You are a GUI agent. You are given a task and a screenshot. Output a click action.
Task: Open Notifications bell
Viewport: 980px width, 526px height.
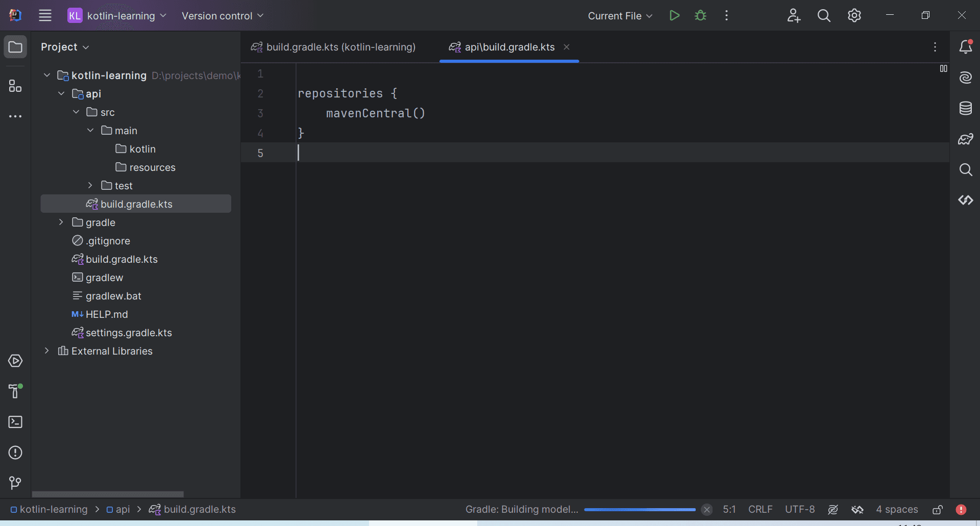point(965,47)
